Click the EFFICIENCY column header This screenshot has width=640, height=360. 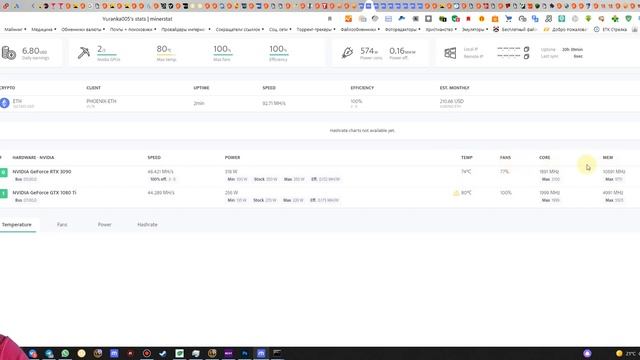click(x=362, y=88)
